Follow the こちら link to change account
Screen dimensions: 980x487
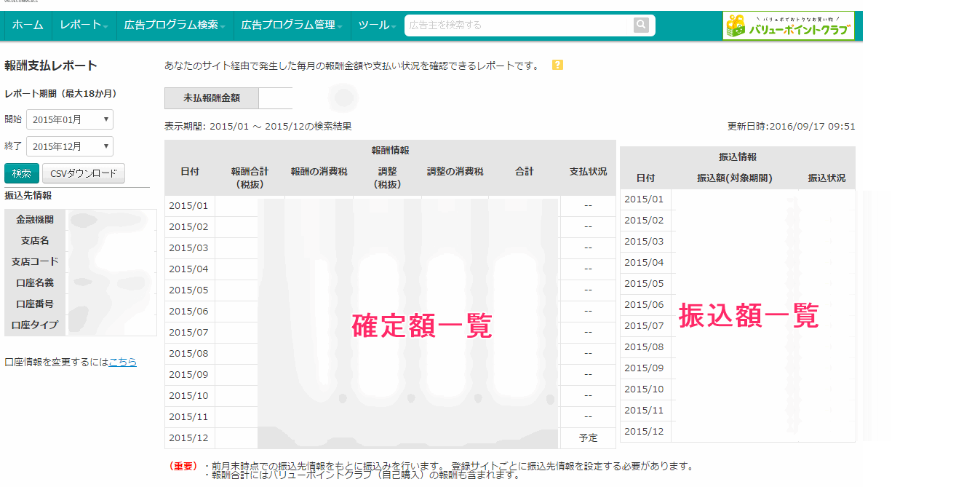(122, 362)
